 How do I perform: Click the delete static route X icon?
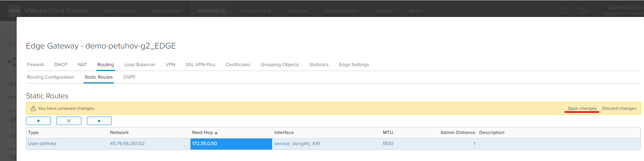pos(99,121)
